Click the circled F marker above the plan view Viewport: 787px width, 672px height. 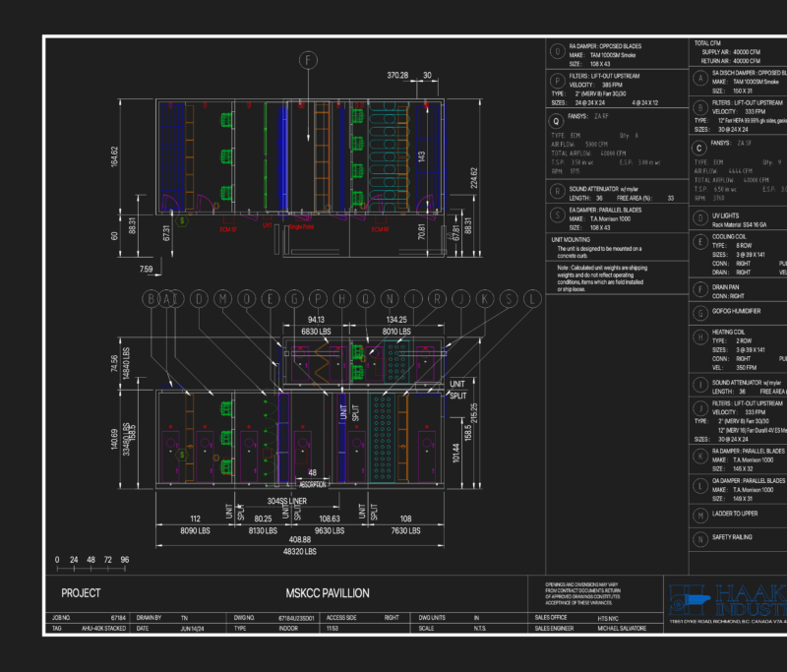[308, 60]
